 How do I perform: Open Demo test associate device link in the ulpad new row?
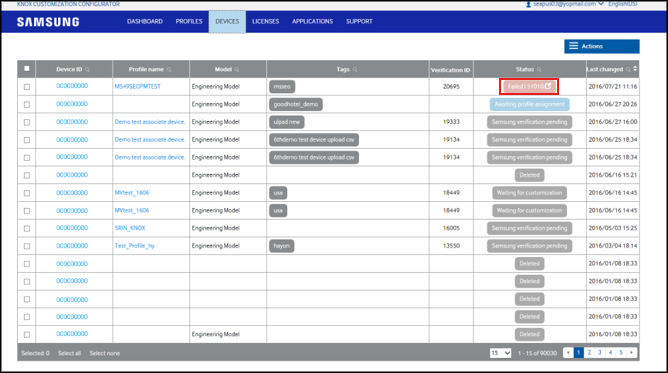tap(150, 122)
